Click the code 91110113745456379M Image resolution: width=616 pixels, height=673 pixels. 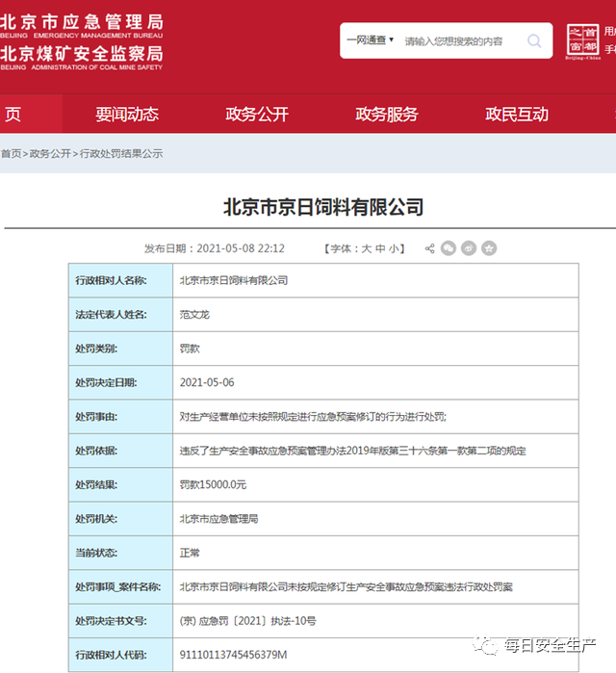(233, 655)
